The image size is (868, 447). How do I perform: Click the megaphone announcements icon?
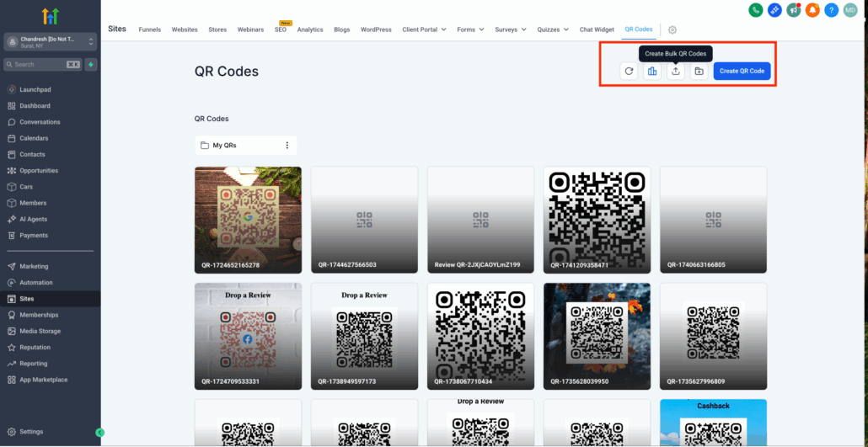click(x=794, y=10)
